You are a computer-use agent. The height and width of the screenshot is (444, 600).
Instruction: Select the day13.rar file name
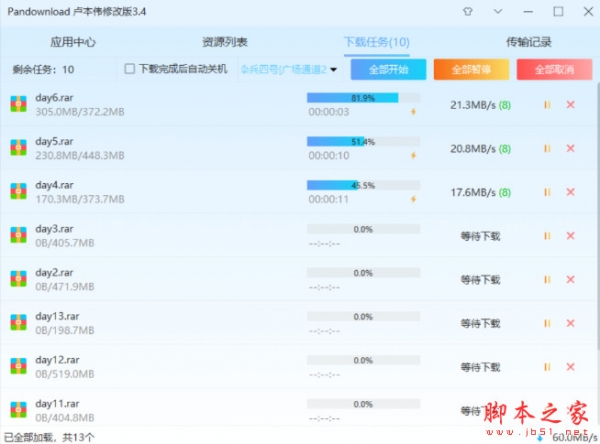[x=57, y=317]
